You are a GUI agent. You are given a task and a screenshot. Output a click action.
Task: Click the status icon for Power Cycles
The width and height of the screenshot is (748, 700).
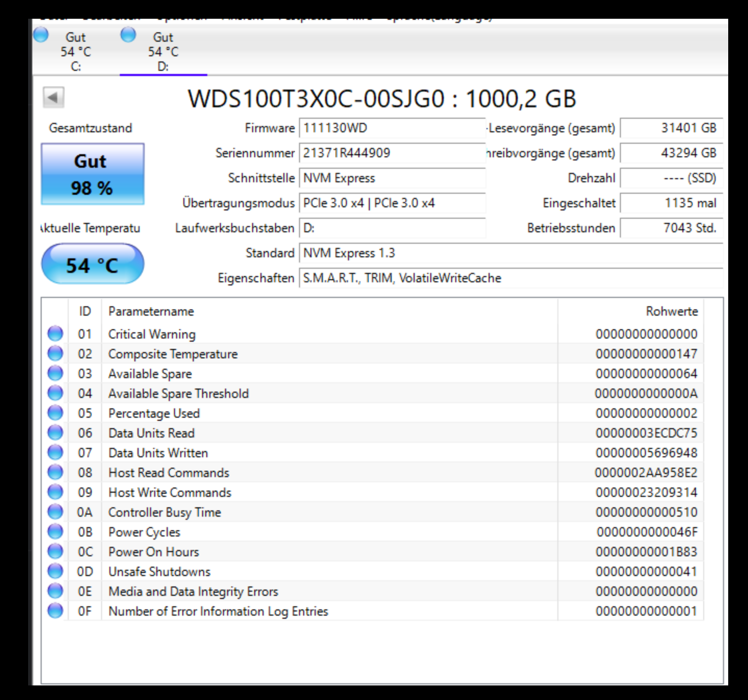pos(55,531)
